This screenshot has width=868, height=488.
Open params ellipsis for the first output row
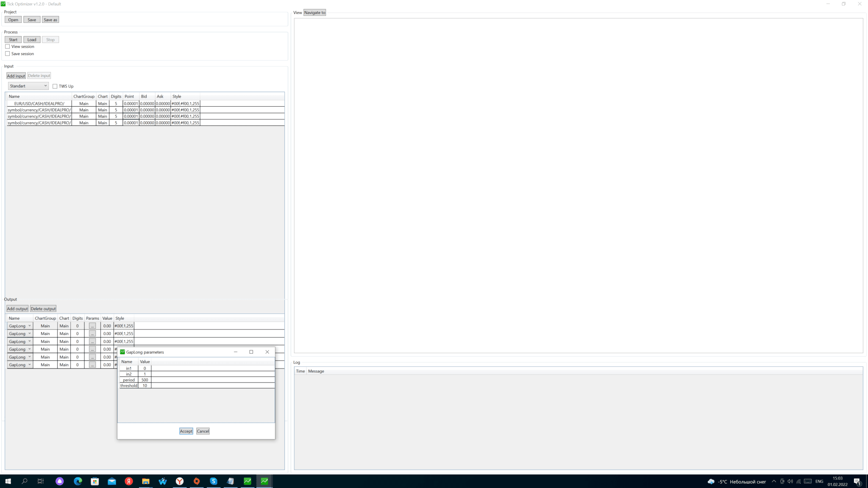[92, 326]
